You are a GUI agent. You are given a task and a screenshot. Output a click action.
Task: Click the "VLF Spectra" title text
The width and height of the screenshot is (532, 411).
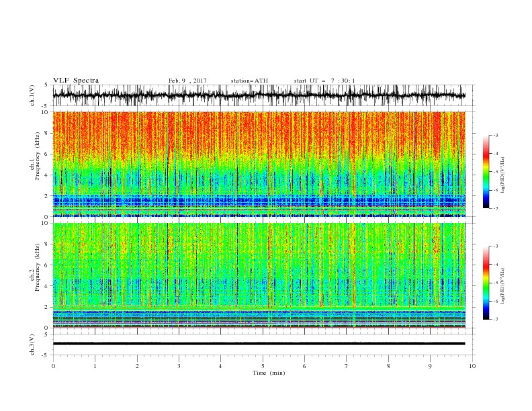click(76, 81)
